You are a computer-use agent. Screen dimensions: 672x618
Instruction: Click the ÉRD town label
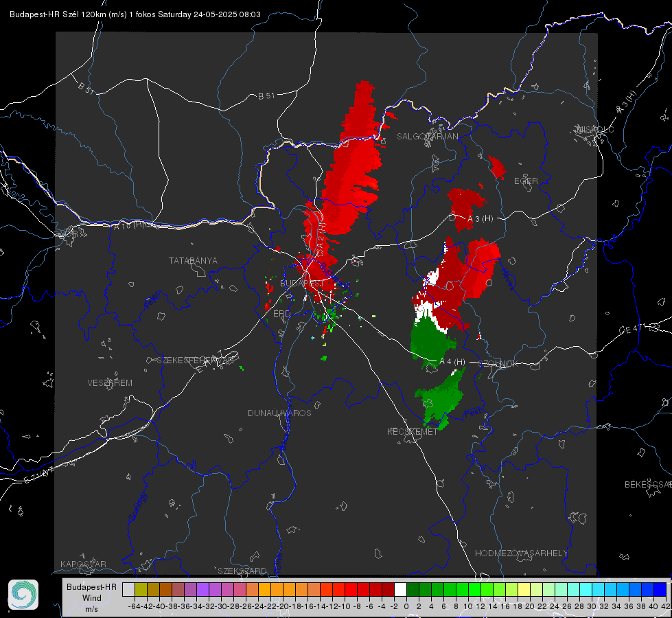[281, 314]
